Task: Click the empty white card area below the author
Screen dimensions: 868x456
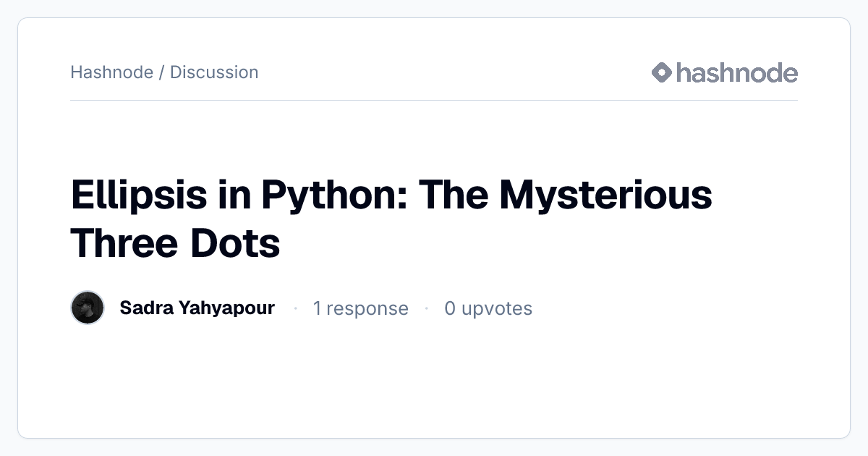Action: (x=434, y=380)
